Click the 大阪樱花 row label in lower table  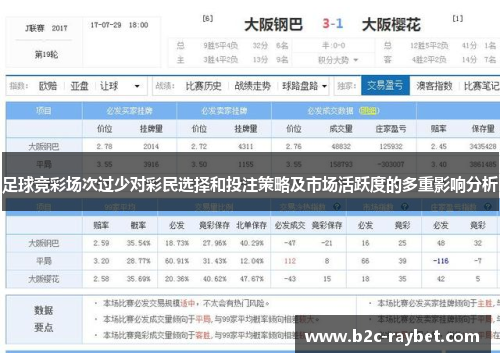(44, 279)
